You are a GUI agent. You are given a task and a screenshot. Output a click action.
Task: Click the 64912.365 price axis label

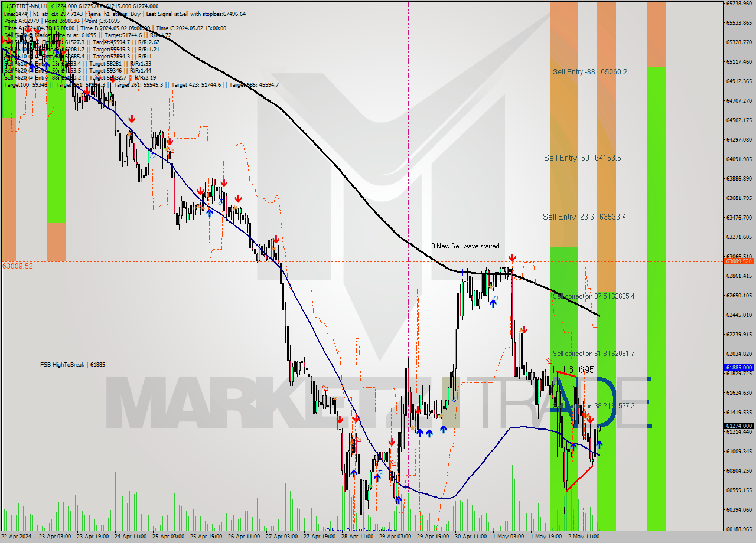738,81
